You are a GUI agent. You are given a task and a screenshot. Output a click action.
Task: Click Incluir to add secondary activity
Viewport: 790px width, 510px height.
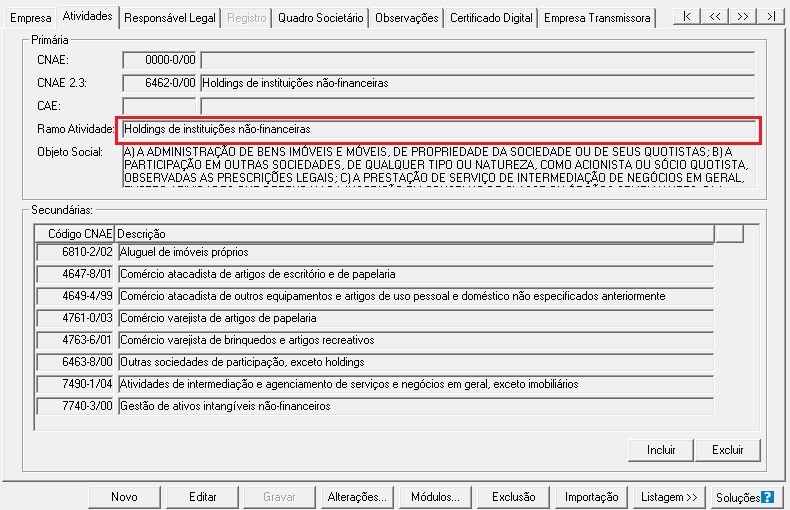pyautogui.click(x=661, y=450)
